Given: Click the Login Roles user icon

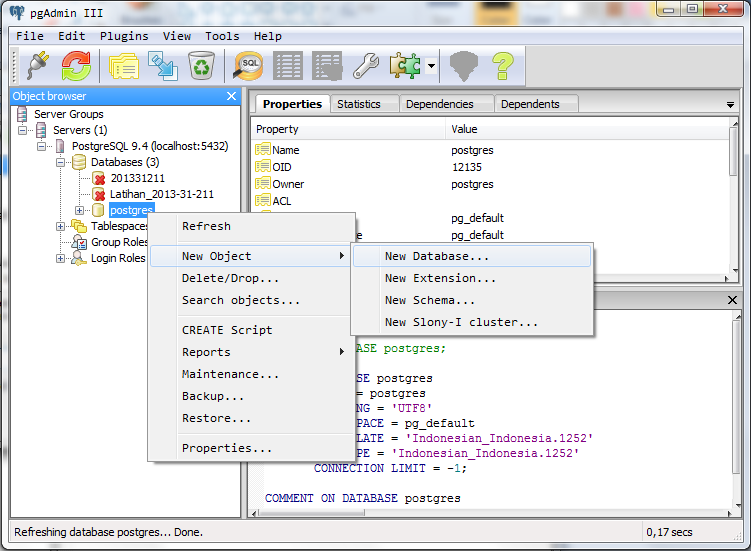Looking at the screenshot, I should (x=79, y=258).
